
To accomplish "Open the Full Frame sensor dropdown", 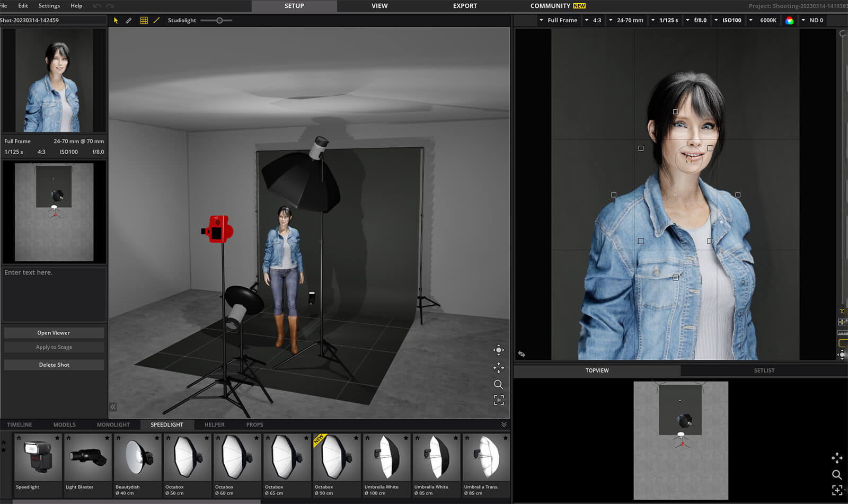I will (558, 20).
